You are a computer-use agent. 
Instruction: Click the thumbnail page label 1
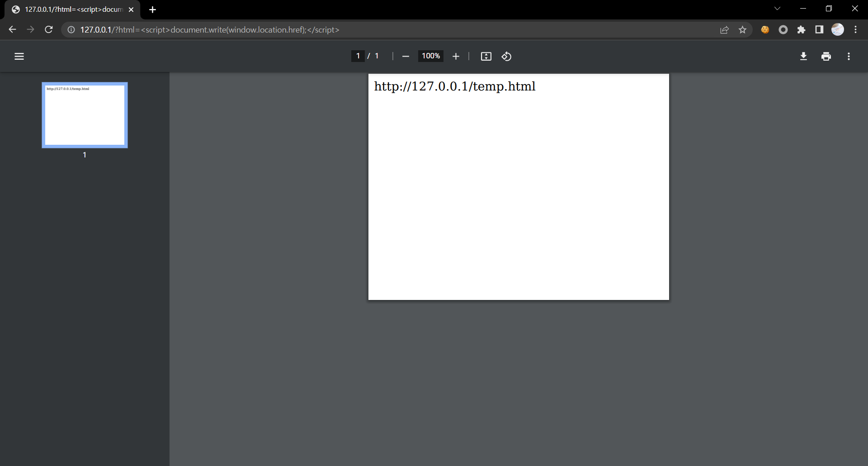(85, 155)
